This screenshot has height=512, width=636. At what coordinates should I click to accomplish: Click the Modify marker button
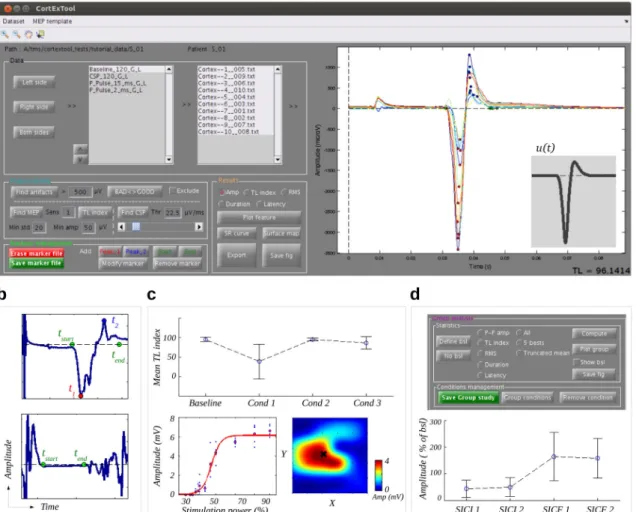click(123, 263)
